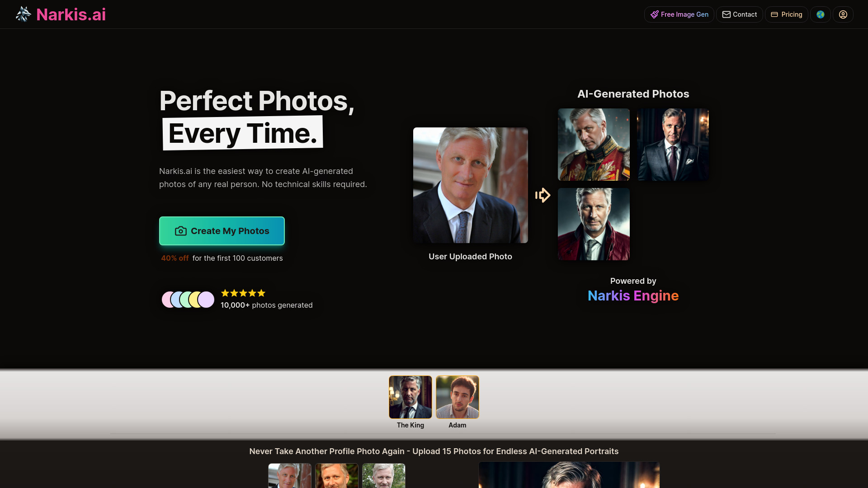Click the user account profile icon
The image size is (868, 488).
(843, 14)
